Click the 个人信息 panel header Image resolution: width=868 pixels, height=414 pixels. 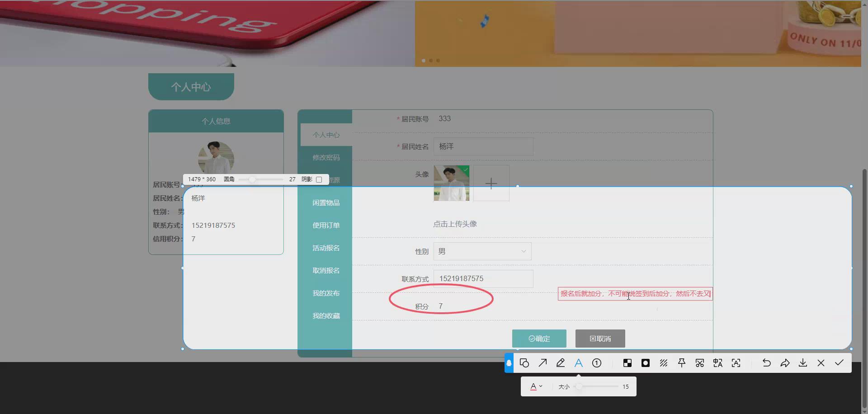click(x=216, y=121)
